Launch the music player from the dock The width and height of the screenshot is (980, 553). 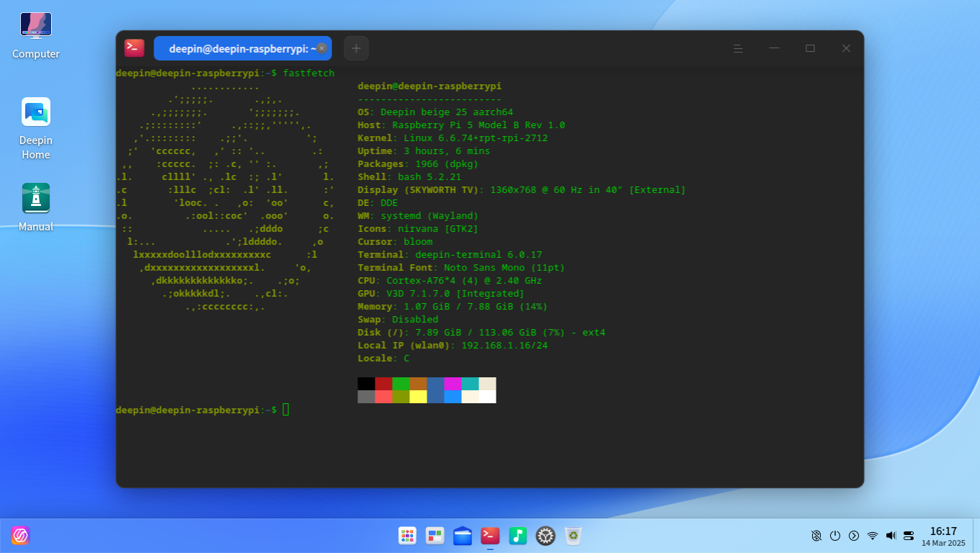517,535
